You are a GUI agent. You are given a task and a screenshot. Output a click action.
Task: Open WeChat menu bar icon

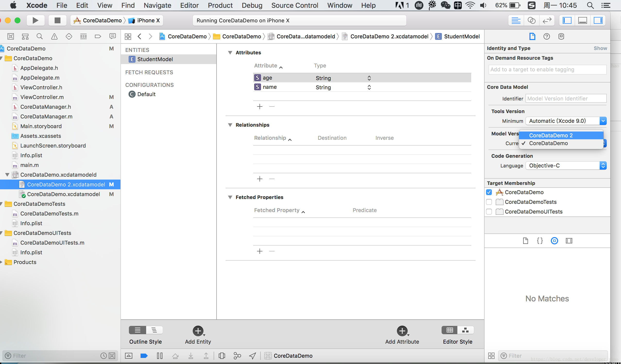pyautogui.click(x=445, y=5)
